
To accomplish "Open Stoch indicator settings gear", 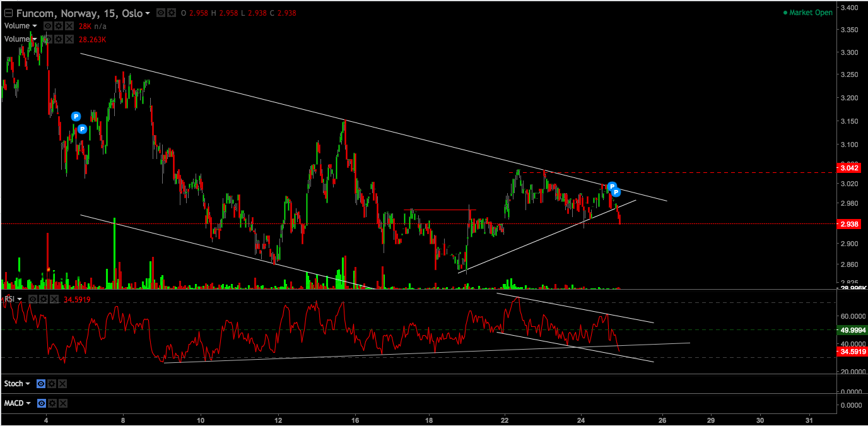I will 52,384.
